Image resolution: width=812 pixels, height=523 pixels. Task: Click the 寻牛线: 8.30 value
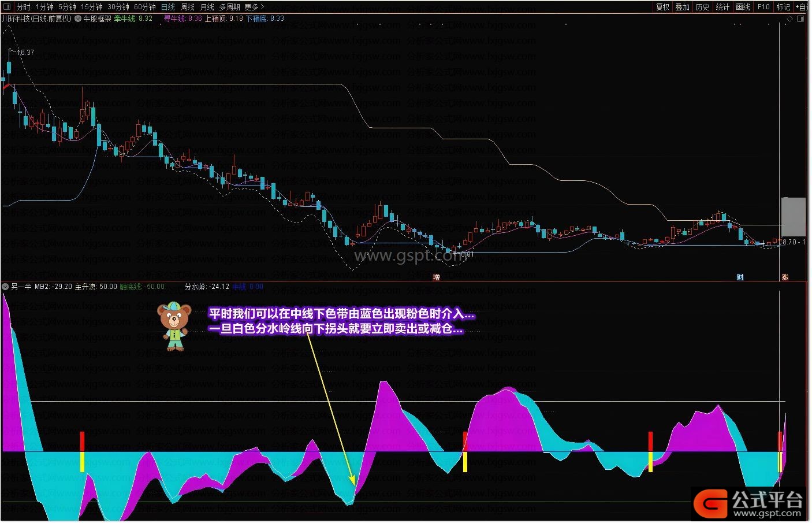pyautogui.click(x=183, y=18)
